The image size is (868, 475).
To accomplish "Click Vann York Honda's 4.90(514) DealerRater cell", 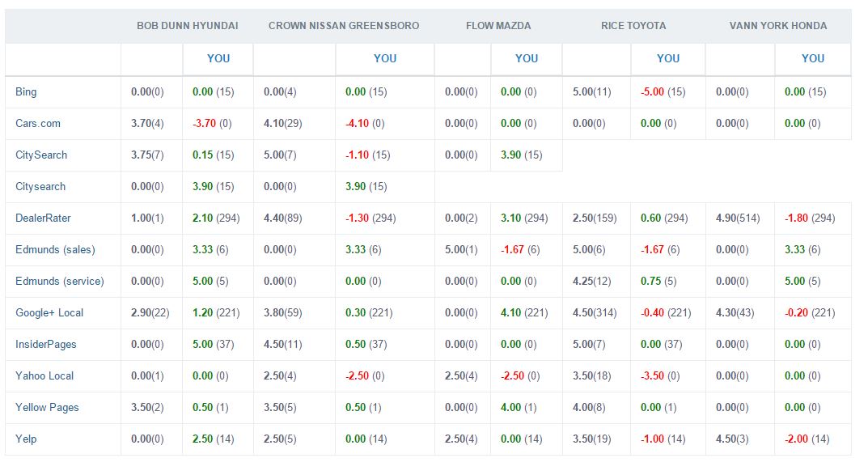I will 738,218.
